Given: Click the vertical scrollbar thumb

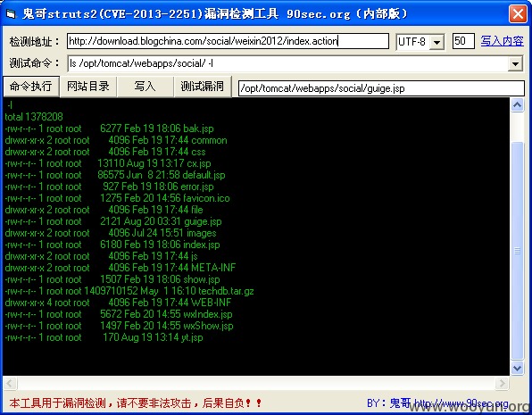Looking at the screenshot, I should [x=517, y=251].
